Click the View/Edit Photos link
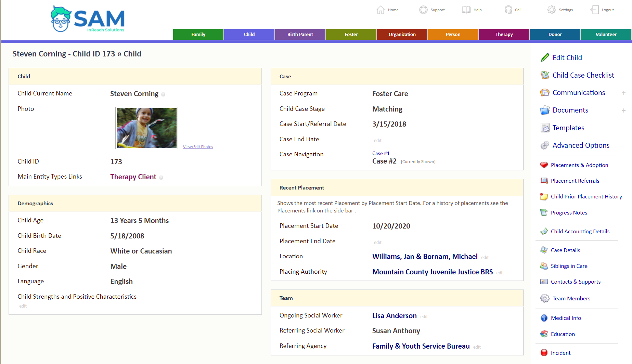632x364 pixels. [198, 147]
